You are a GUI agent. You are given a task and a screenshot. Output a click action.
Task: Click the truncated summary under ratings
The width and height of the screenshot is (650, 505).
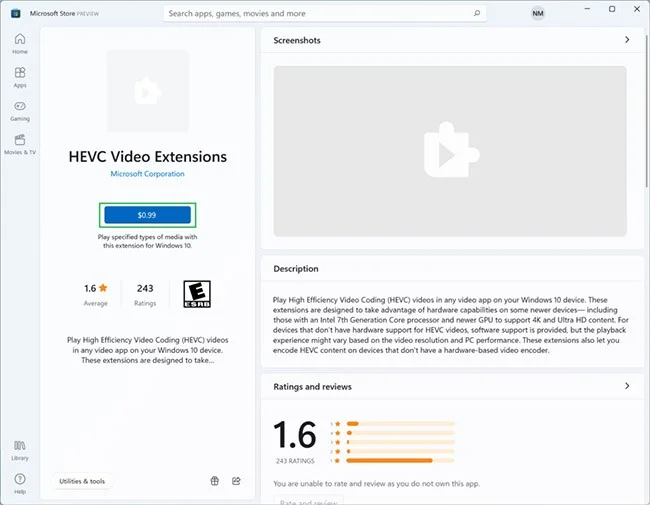[148, 350]
